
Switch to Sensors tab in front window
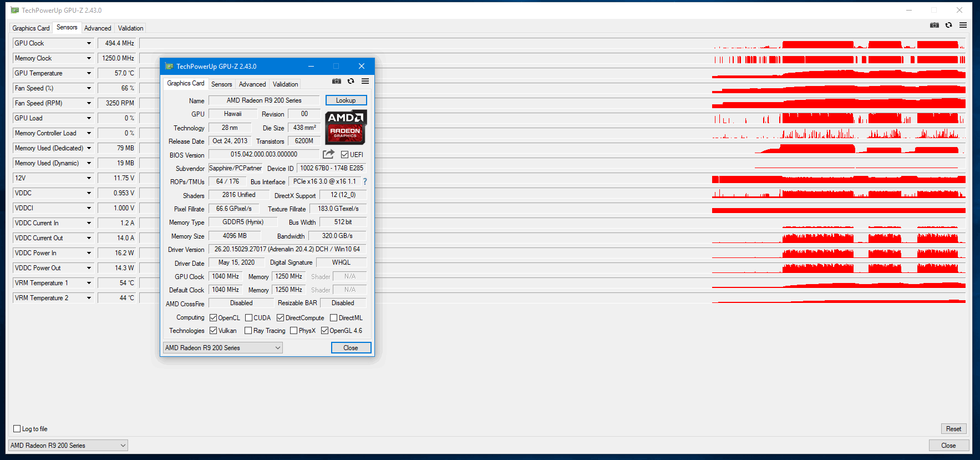tap(221, 84)
